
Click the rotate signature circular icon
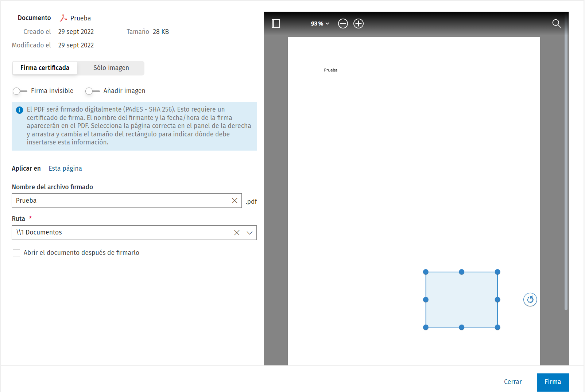[x=530, y=300]
